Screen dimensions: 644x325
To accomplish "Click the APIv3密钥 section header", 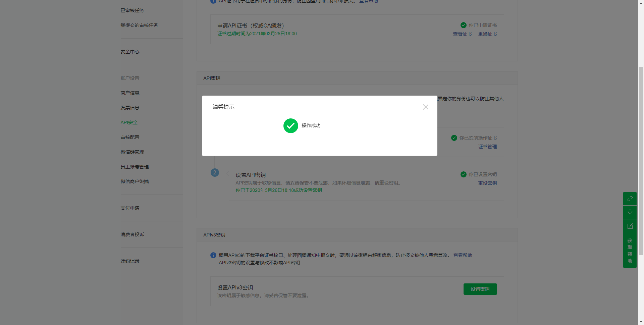I will point(214,235).
